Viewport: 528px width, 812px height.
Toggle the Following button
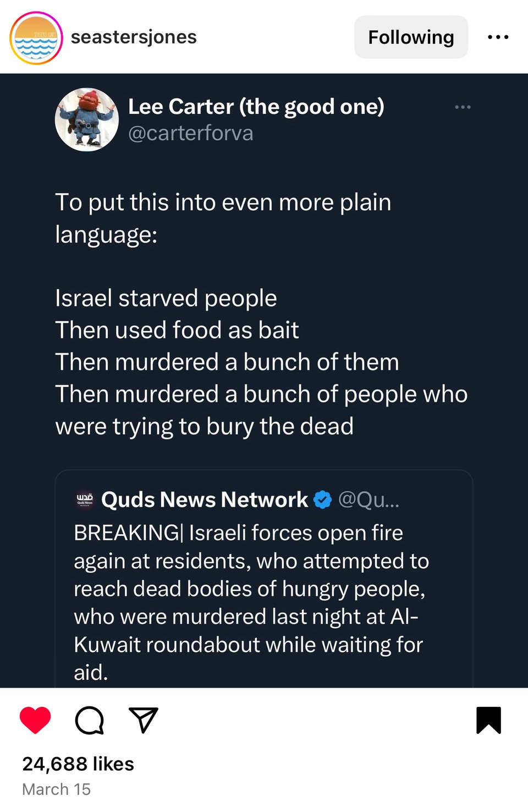[x=411, y=37]
